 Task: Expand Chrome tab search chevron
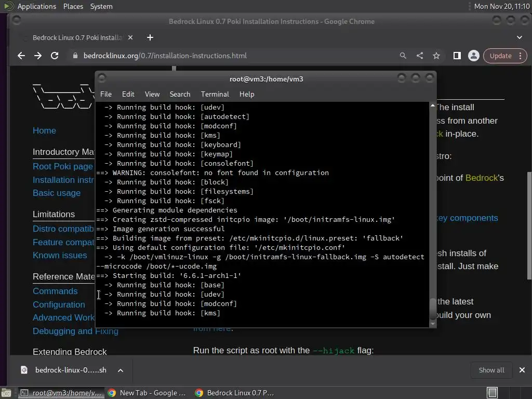pos(520,37)
